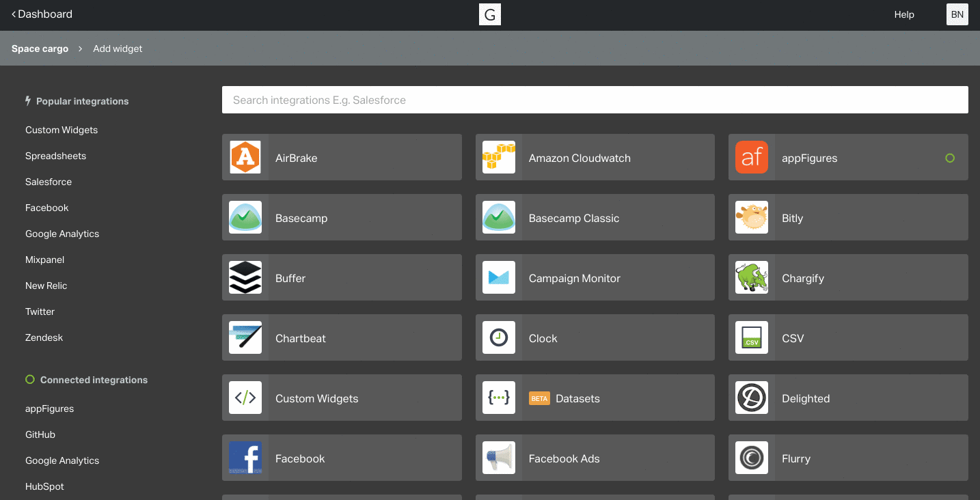Image resolution: width=980 pixels, height=500 pixels.
Task: Click the Chartbeat icon
Action: [x=245, y=337]
